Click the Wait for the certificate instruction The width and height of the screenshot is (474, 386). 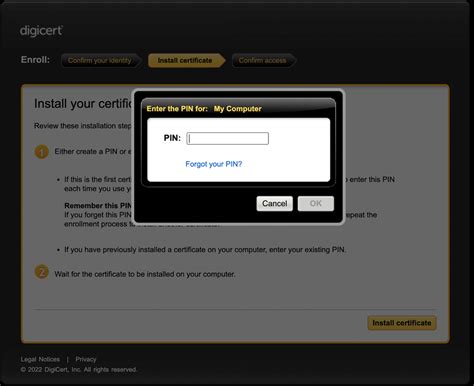pyautogui.click(x=145, y=274)
